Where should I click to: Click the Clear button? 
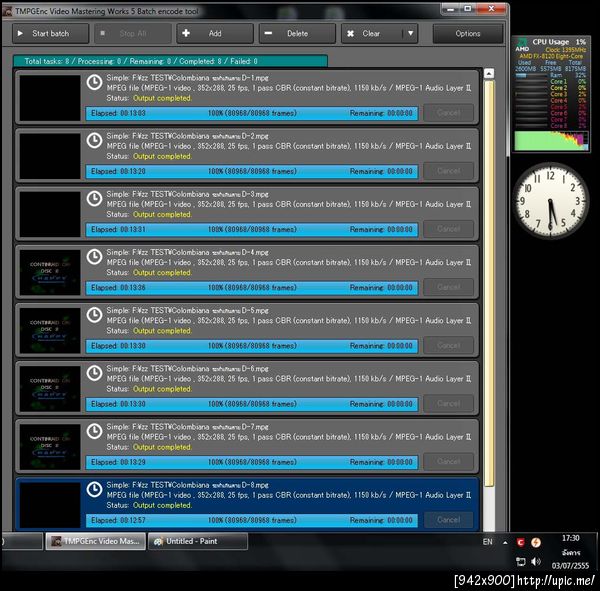[x=372, y=34]
